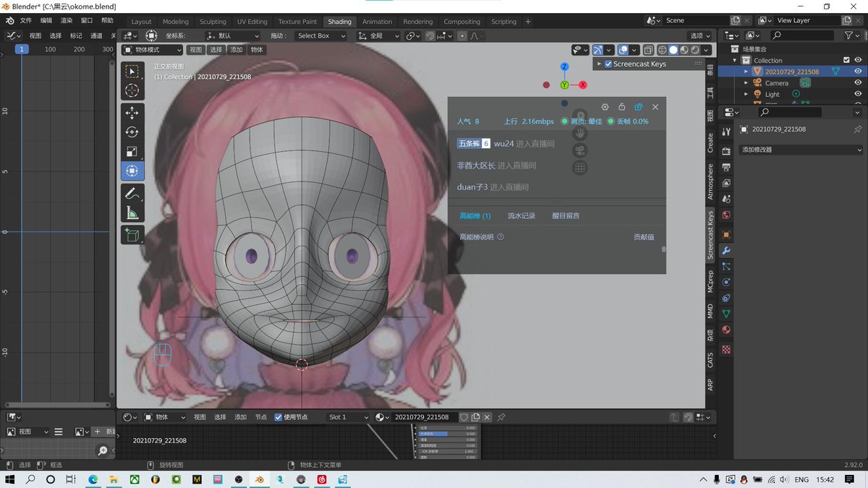Viewport: 868px width, 488px height.
Task: Open the 选项 options dropdown
Action: click(699, 35)
